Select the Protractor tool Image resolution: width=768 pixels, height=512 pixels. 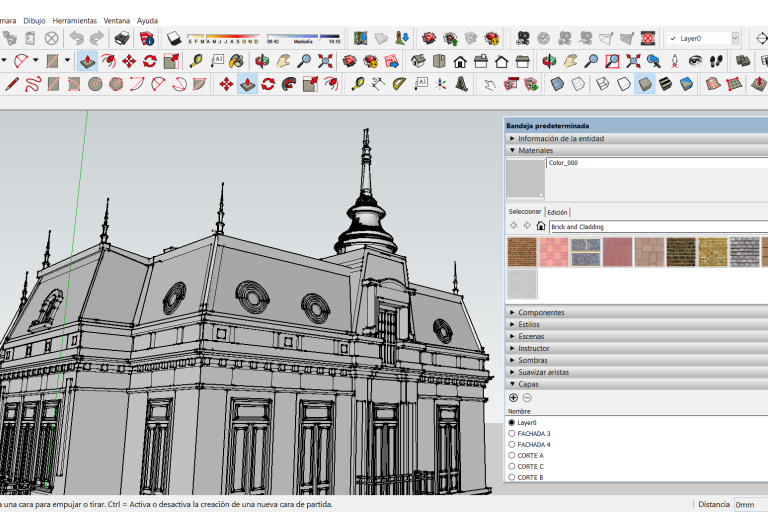(x=399, y=84)
